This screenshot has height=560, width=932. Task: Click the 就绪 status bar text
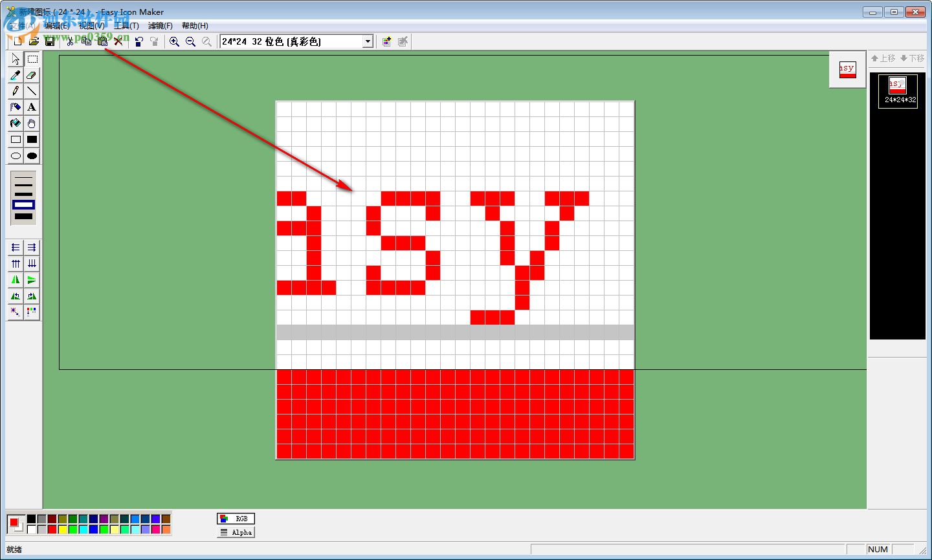(x=14, y=550)
